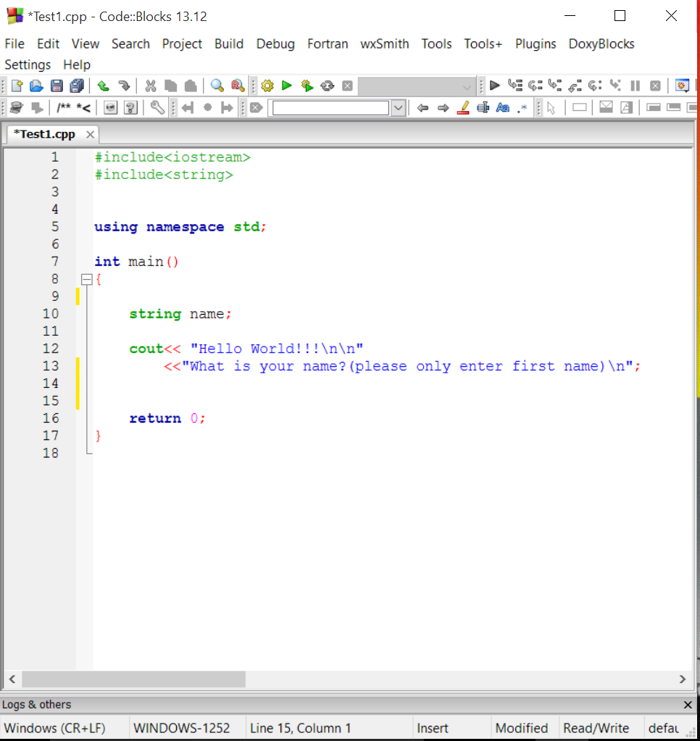
Task: Open Find with the magnifying glass icon
Action: (217, 86)
